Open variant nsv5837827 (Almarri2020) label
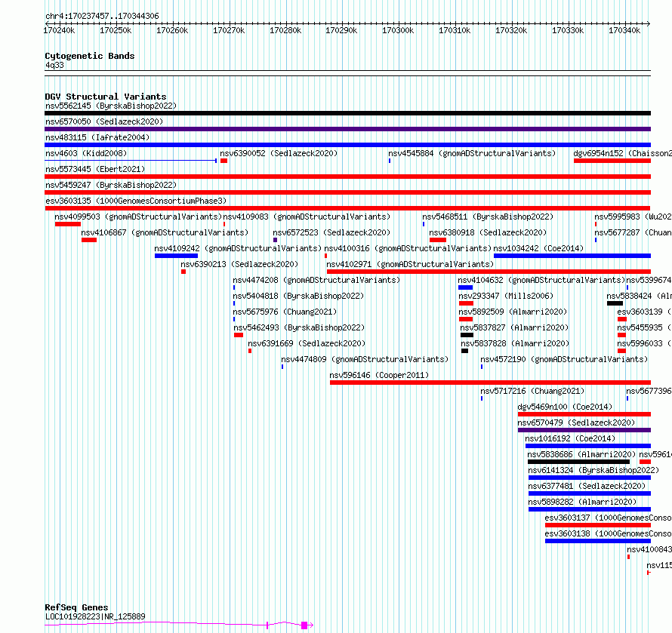672x633 pixels. tap(514, 327)
